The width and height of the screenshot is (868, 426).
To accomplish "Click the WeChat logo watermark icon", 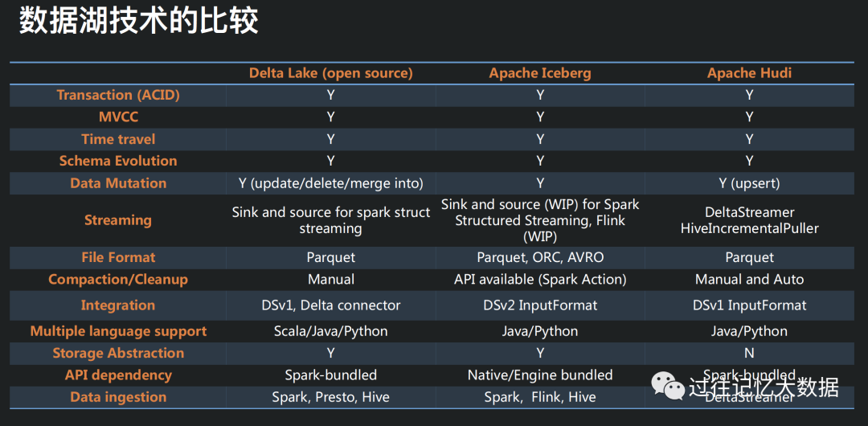I will 667,387.
